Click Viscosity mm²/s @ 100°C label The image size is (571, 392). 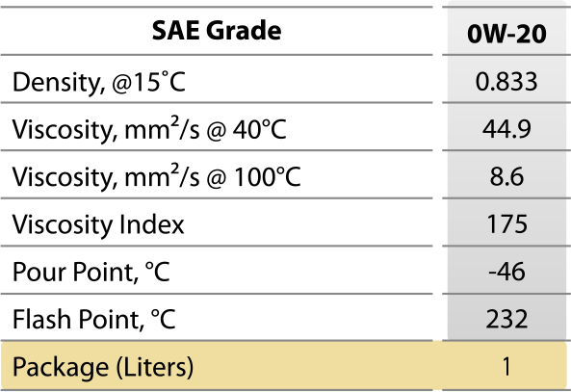coord(157,175)
